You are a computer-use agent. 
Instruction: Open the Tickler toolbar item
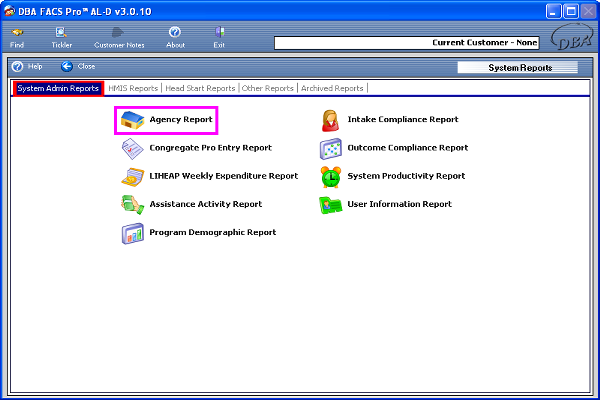(62, 38)
